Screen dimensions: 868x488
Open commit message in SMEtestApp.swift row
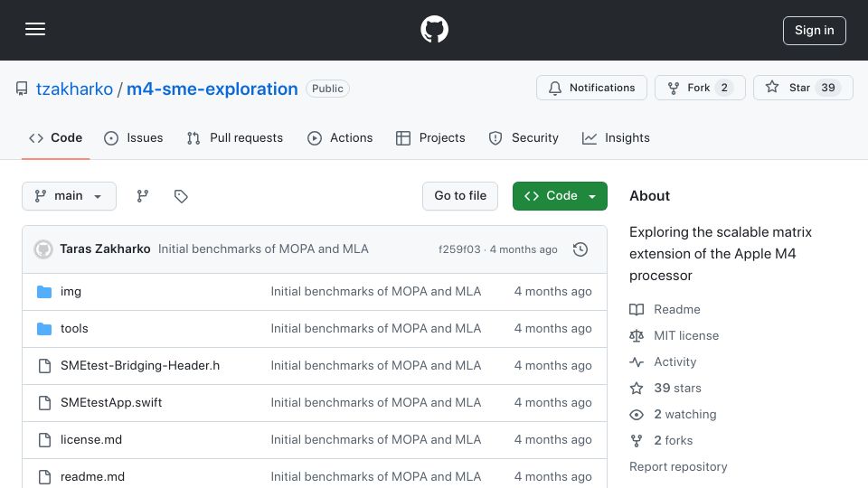pyautogui.click(x=376, y=403)
